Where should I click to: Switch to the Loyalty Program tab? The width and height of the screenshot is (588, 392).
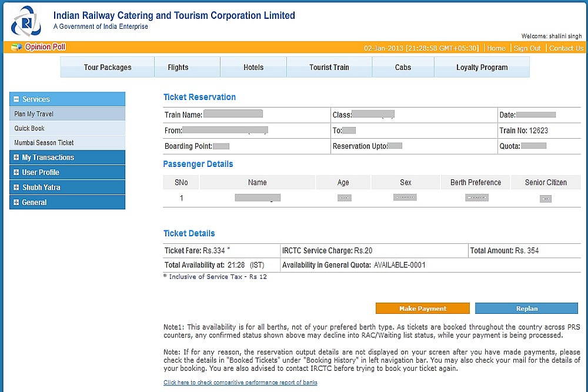pyautogui.click(x=482, y=68)
